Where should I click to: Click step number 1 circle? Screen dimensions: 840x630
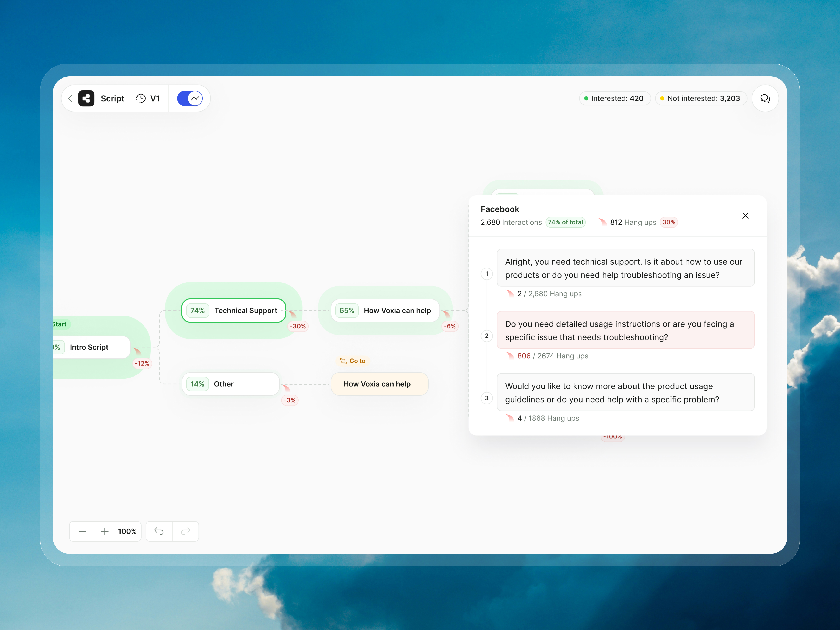click(486, 273)
